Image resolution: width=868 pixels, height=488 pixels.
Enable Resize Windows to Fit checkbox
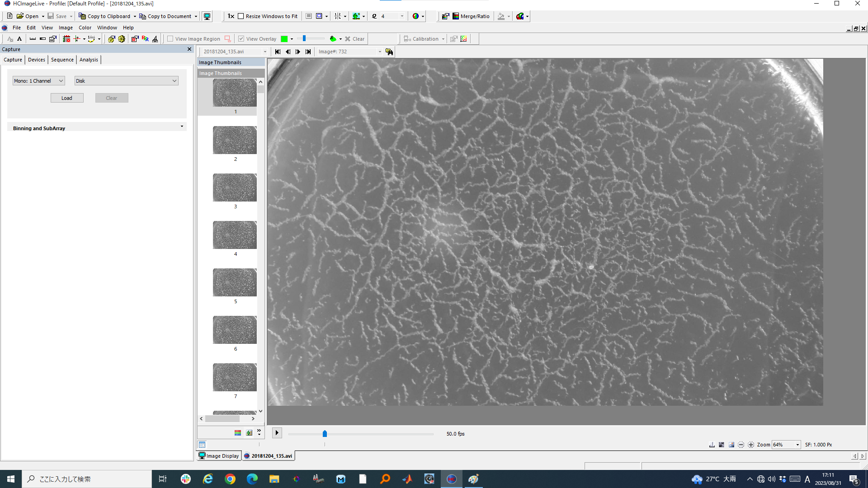[x=241, y=16]
